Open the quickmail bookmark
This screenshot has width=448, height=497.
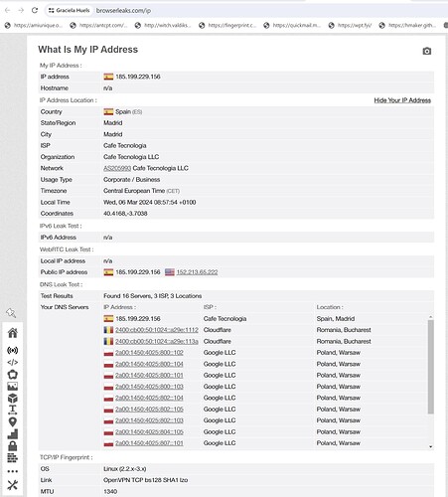tap(292, 25)
